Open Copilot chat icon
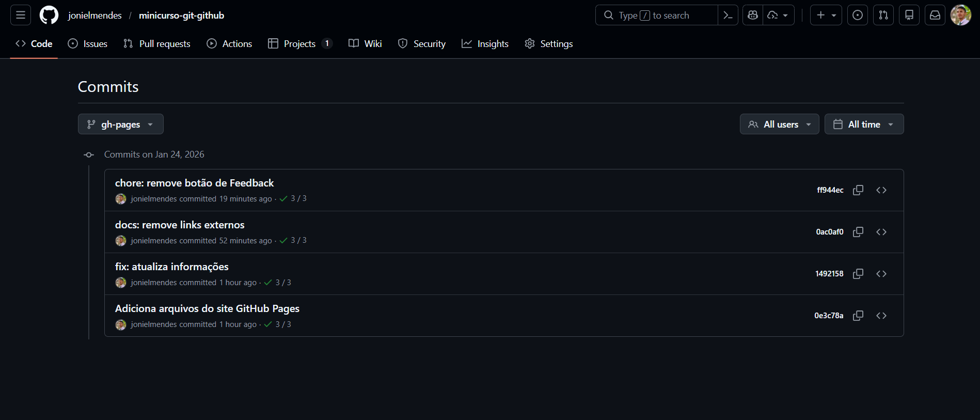This screenshot has width=980, height=420. click(753, 15)
